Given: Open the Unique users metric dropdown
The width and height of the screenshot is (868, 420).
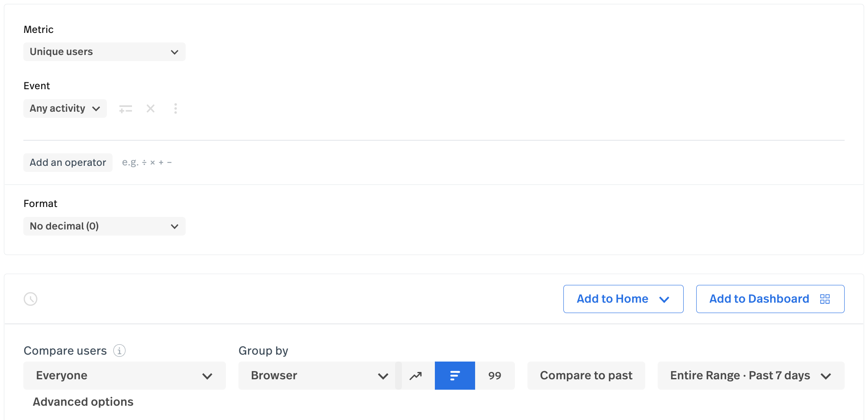Looking at the screenshot, I should tap(104, 52).
